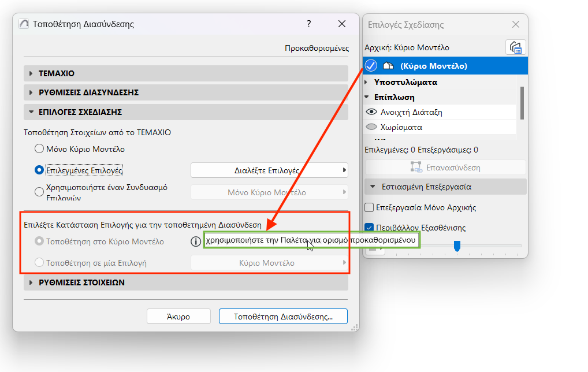Image resolution: width=588 pixels, height=372 pixels.
Task: Open Διαλέξτε Επιλογές dropdown
Action: [x=269, y=170]
